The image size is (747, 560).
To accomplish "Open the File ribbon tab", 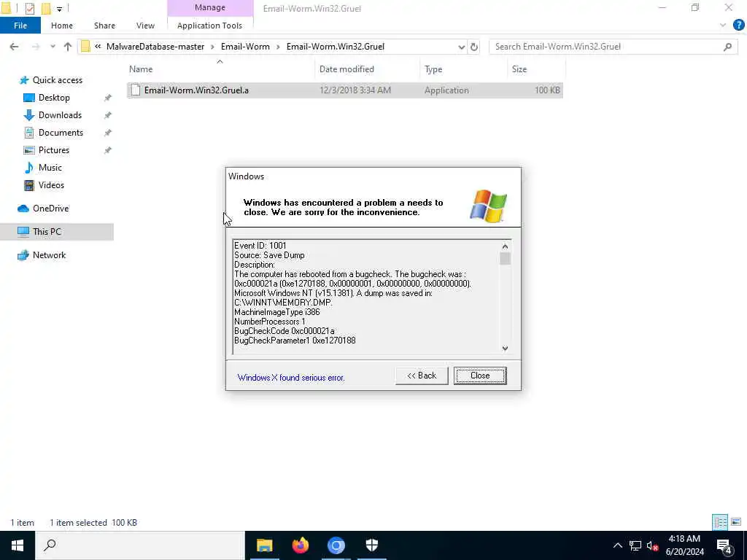I will click(x=20, y=26).
